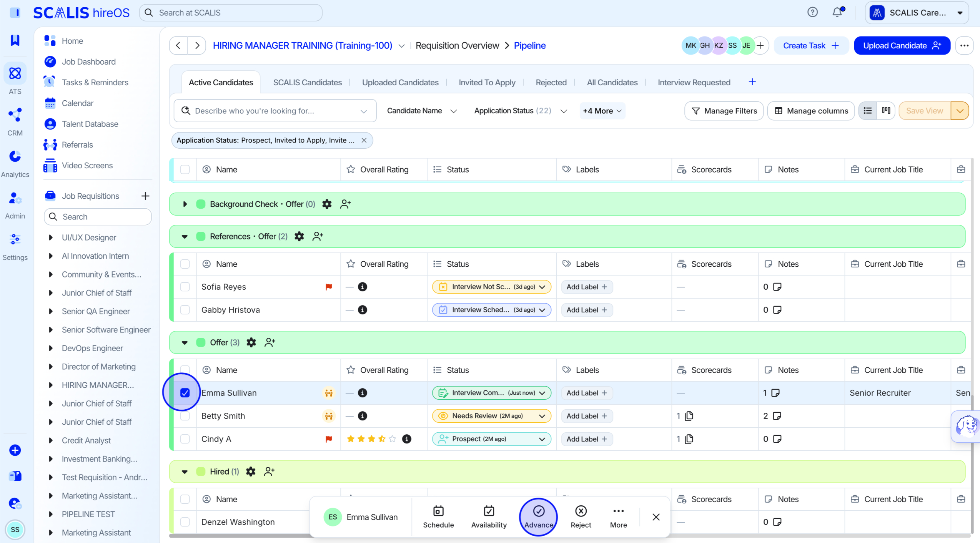This screenshot has height=543, width=980.
Task: Add a new job requisition plus icon
Action: (x=145, y=196)
